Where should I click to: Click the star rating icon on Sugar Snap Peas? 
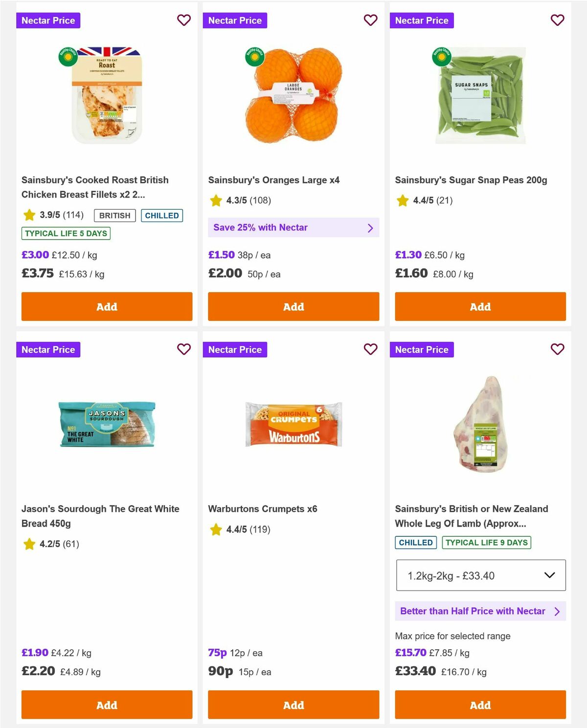click(403, 200)
